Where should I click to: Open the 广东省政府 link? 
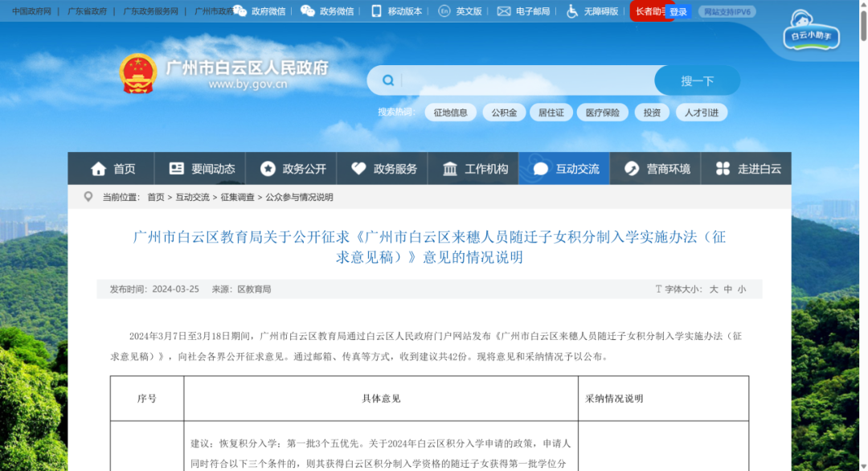(87, 11)
